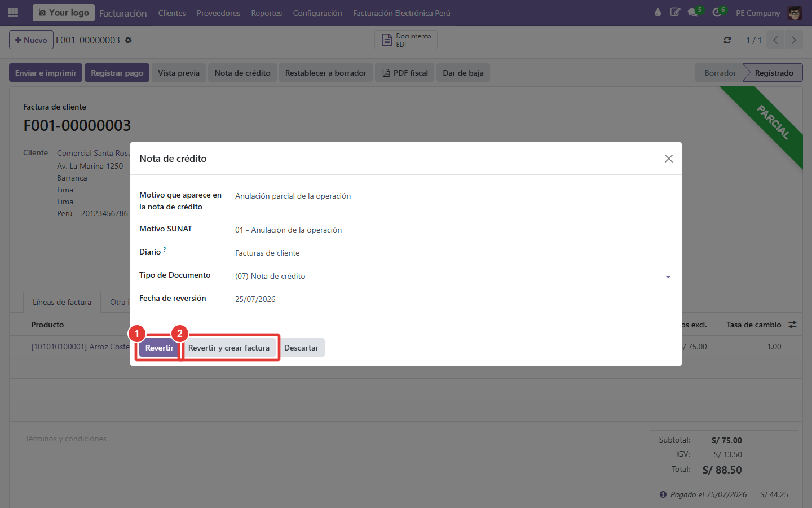Click the refresh icon near pager
The width and height of the screenshot is (812, 508).
727,40
